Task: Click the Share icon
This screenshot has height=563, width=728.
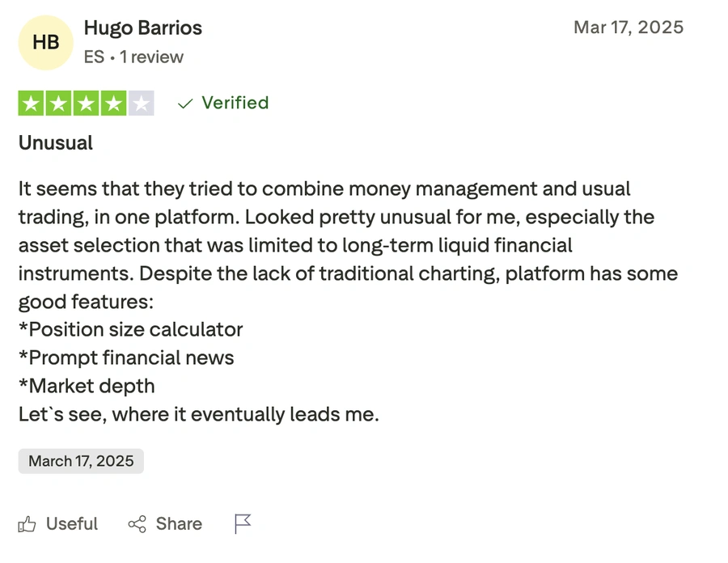Action: point(136,524)
